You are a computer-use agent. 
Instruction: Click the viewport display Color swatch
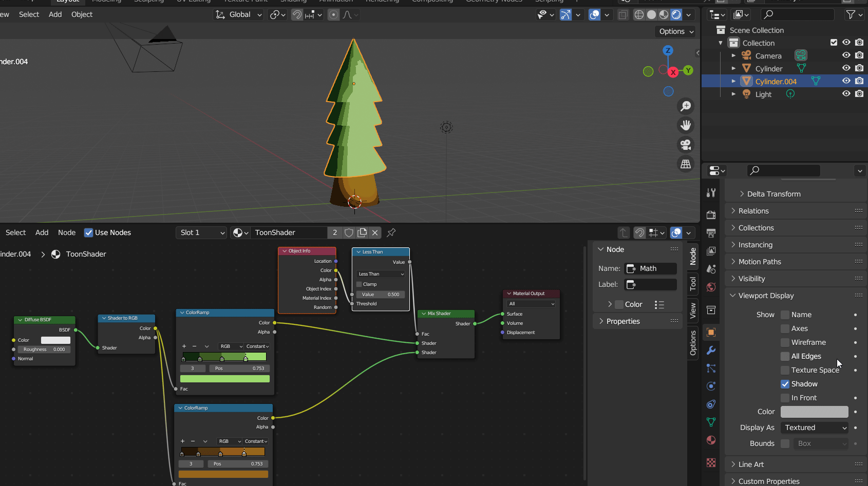[815, 412]
